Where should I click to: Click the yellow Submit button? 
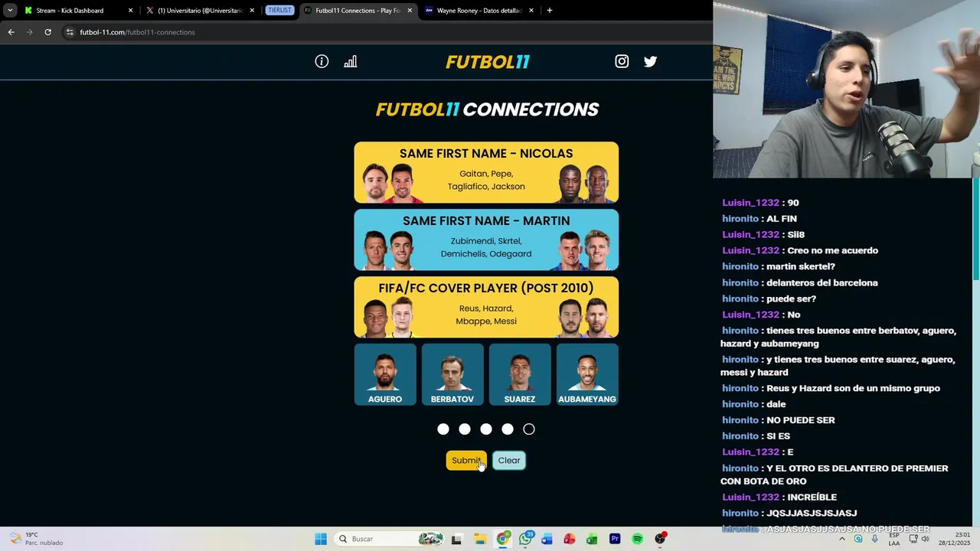click(x=466, y=460)
